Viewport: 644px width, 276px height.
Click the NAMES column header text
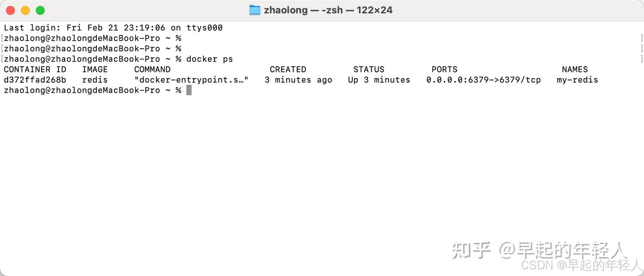coord(574,69)
